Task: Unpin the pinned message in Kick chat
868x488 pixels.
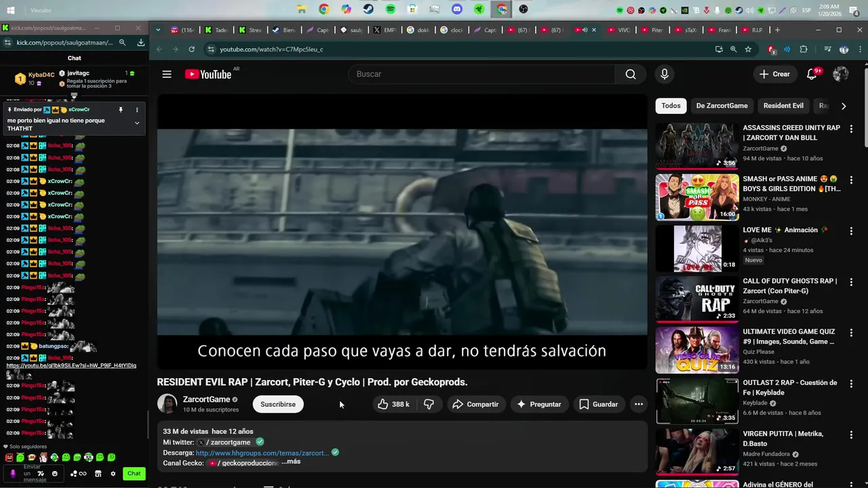Action: pyautogui.click(x=121, y=110)
